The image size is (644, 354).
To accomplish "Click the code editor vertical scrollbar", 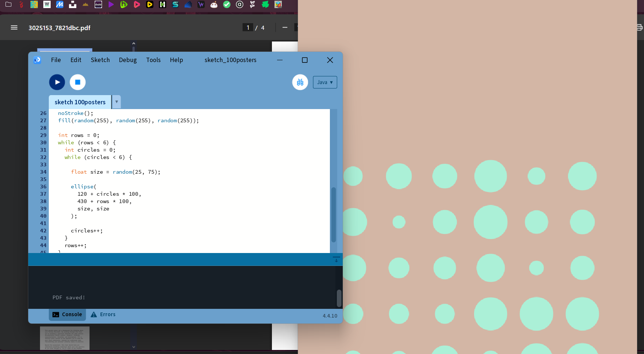I will 334,214.
